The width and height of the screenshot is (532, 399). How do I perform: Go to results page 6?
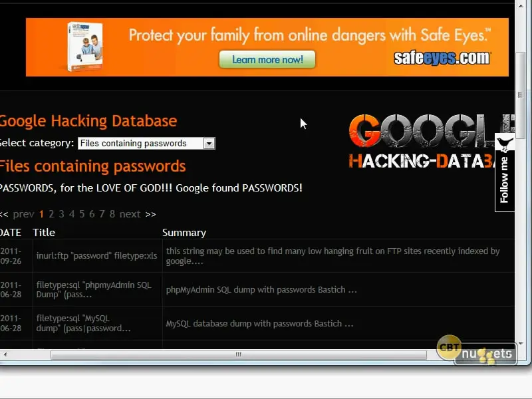coord(92,214)
